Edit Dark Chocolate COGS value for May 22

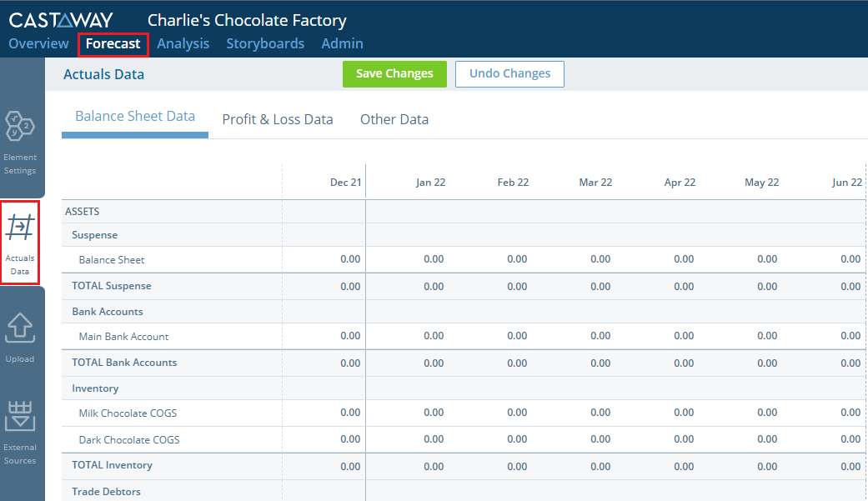point(767,439)
